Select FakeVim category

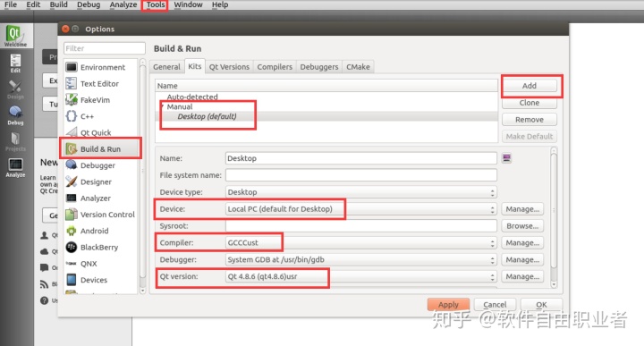[100, 100]
